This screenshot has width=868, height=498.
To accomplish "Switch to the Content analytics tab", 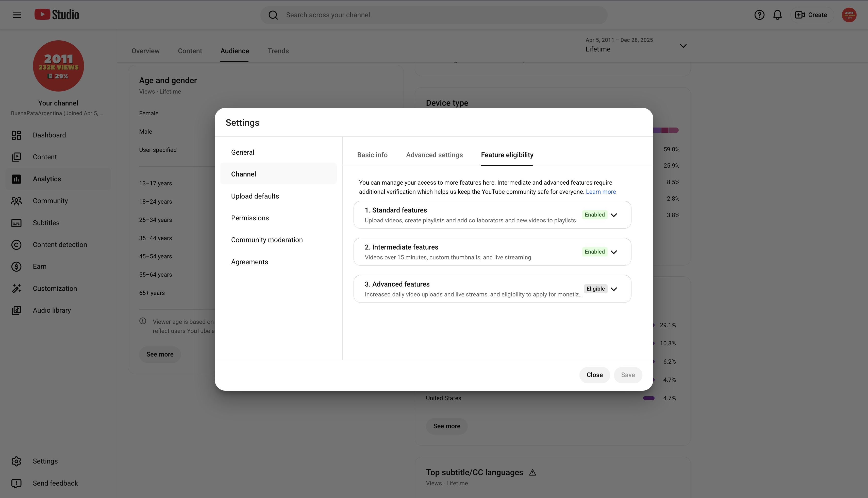I will point(190,51).
